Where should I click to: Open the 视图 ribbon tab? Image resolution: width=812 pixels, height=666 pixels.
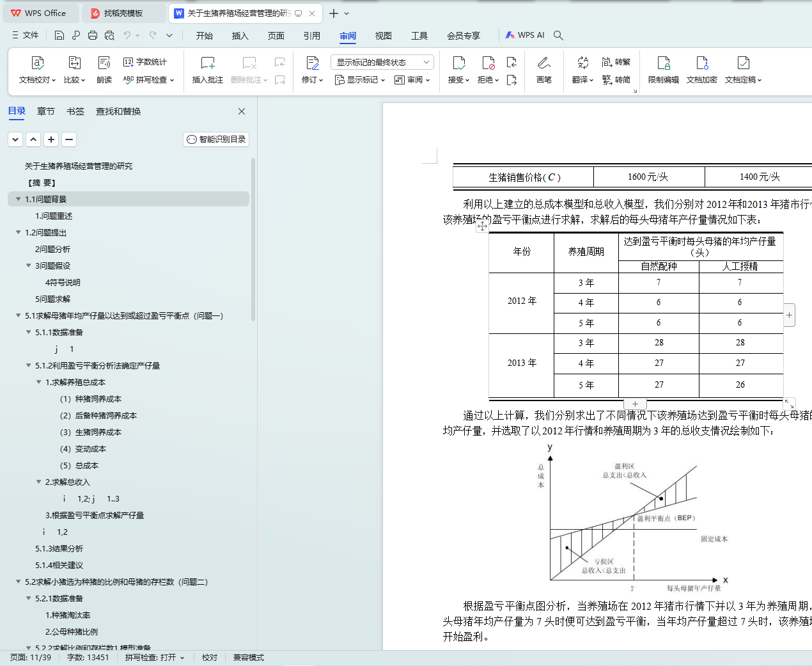click(x=384, y=36)
